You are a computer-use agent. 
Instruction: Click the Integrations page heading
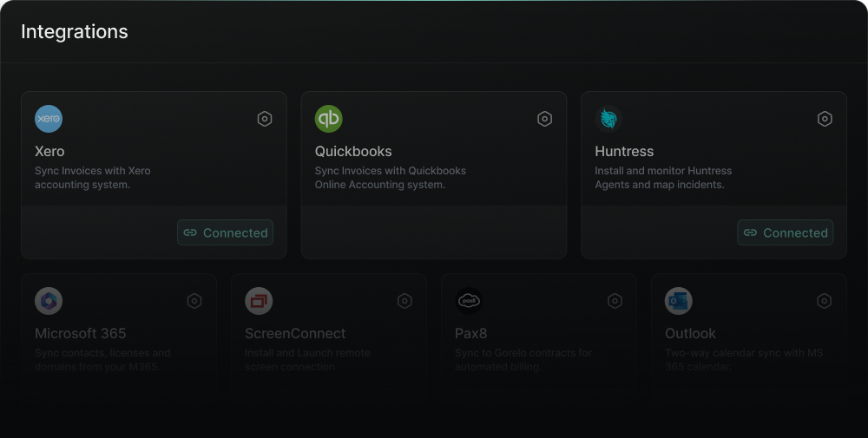(x=75, y=31)
